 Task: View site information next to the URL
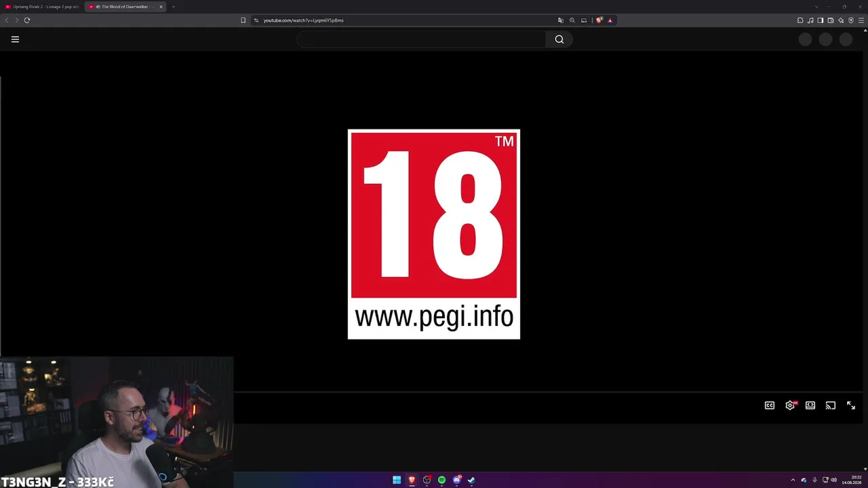[x=256, y=20]
